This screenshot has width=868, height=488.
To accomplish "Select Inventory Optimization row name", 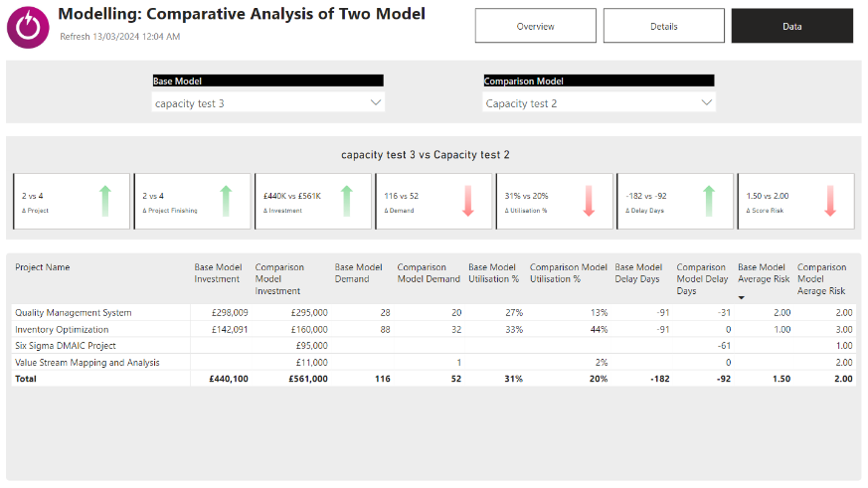I will 62,329.
